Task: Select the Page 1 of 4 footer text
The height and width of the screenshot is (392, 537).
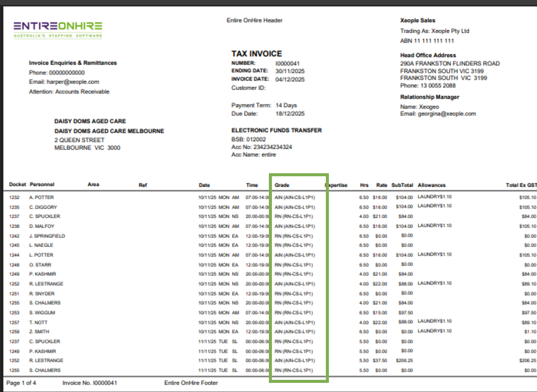Action: coord(21,383)
